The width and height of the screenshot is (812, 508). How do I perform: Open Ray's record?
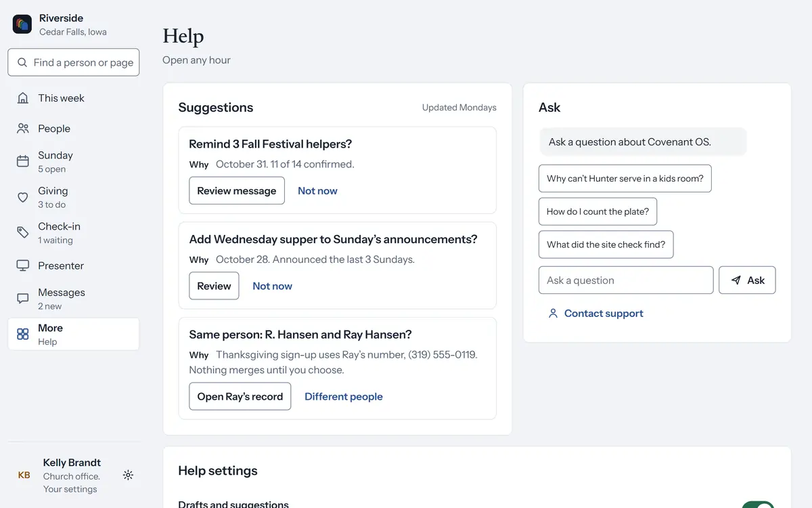tap(240, 396)
